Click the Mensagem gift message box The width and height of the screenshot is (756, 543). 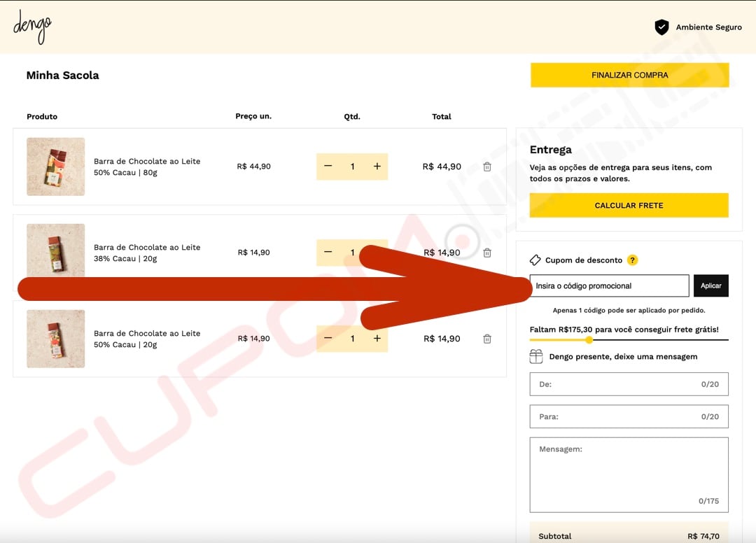pos(629,475)
